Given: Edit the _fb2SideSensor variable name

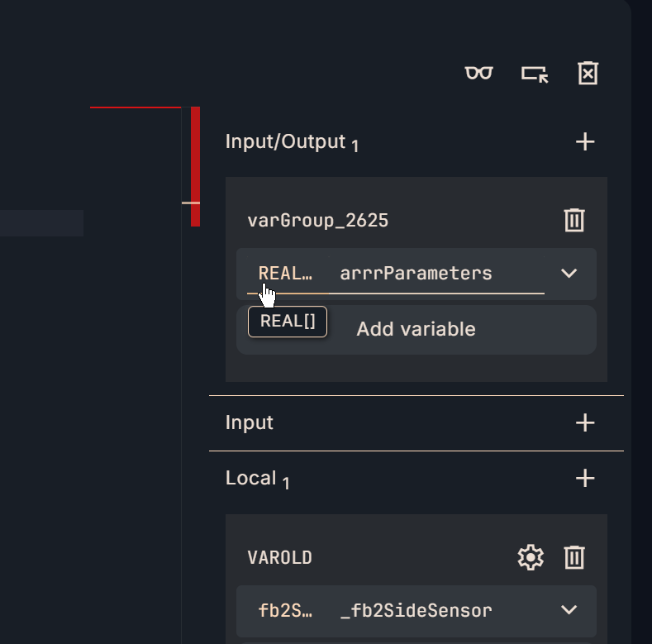Looking at the screenshot, I should 416,610.
